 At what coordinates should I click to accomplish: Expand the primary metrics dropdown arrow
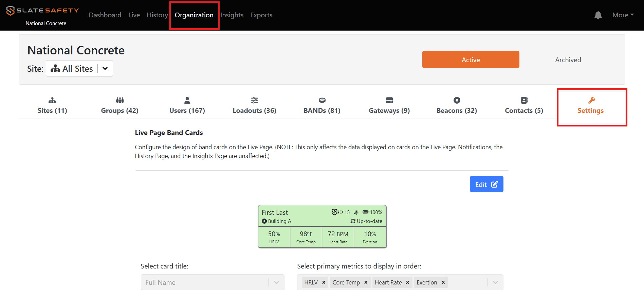tap(495, 282)
